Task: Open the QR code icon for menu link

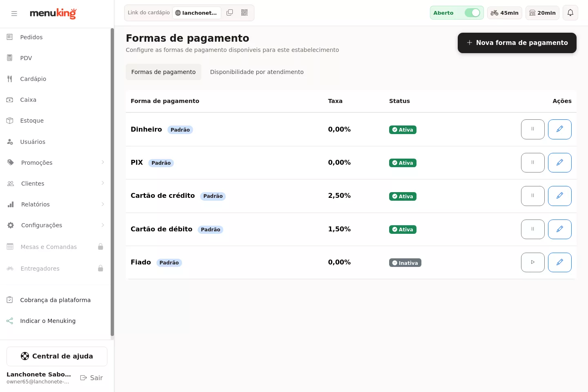Action: 245,13
